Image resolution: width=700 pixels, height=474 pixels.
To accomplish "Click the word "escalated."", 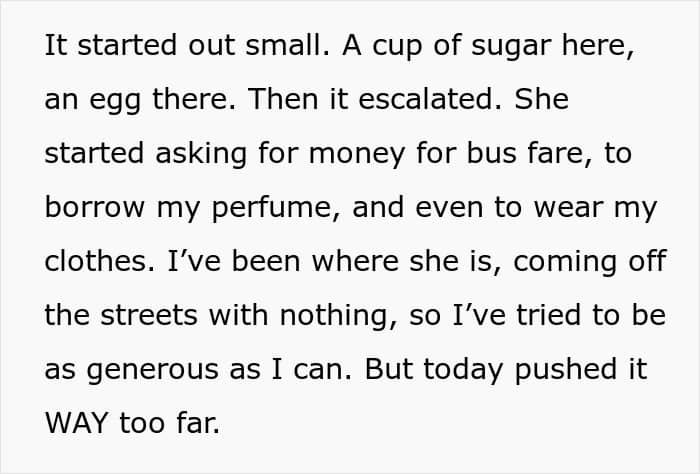I will (x=430, y=99).
